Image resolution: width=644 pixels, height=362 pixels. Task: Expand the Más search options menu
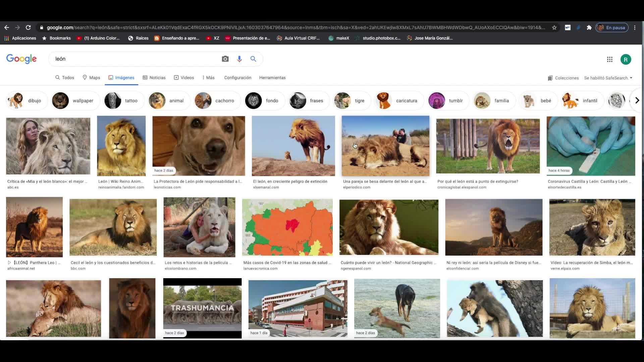[208, 77]
